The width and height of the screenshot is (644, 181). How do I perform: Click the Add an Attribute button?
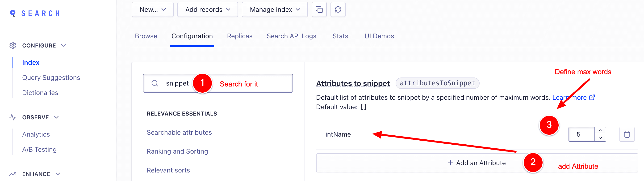coord(477,163)
